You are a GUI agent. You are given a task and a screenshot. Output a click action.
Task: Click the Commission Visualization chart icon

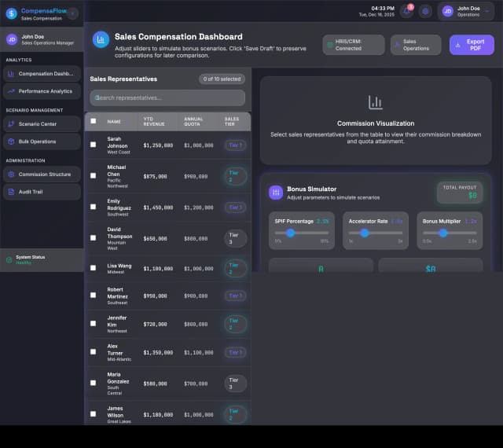coord(375,102)
